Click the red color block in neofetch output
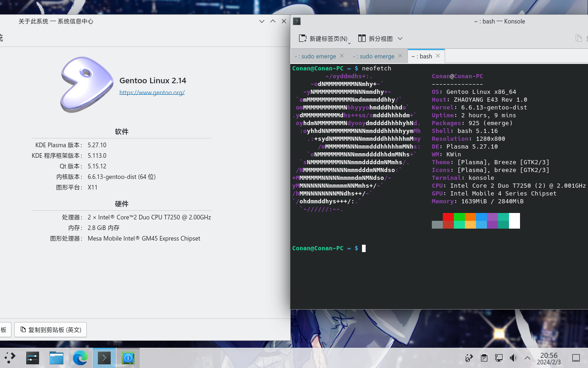The image size is (588, 368). [448, 217]
